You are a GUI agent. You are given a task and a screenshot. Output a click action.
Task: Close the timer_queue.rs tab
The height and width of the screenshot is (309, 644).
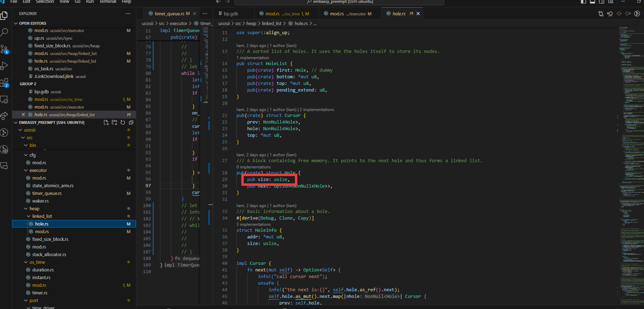[x=195, y=14]
